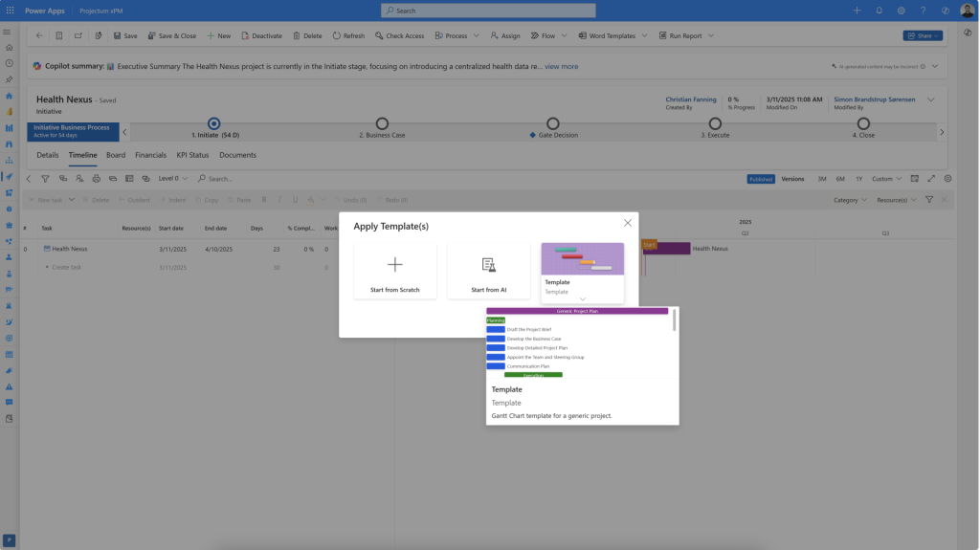Image resolution: width=980 pixels, height=550 pixels.
Task: Click the notifications bell icon
Action: (x=879, y=11)
